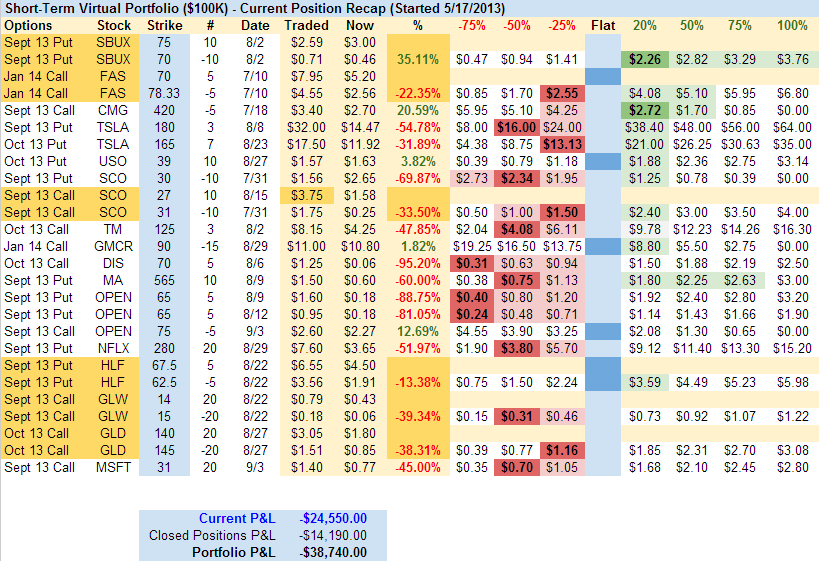Click the -95.20% loss cell

pyautogui.click(x=418, y=263)
